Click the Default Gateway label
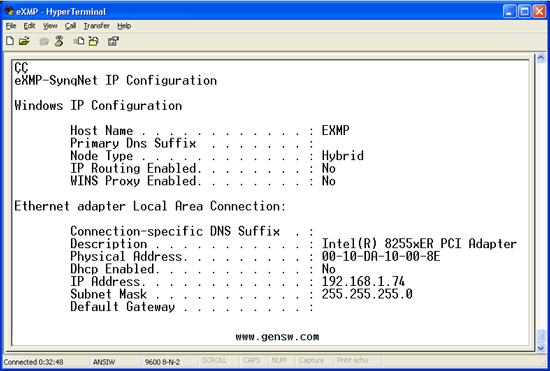The width and height of the screenshot is (550, 371). (122, 307)
